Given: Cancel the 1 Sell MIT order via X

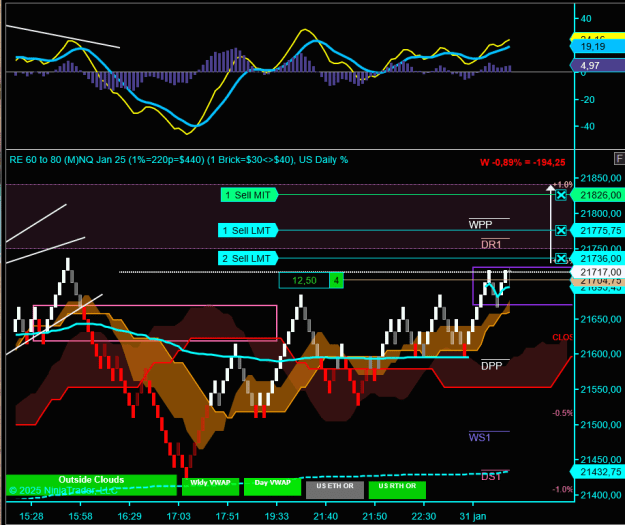Looking at the screenshot, I should (x=561, y=195).
